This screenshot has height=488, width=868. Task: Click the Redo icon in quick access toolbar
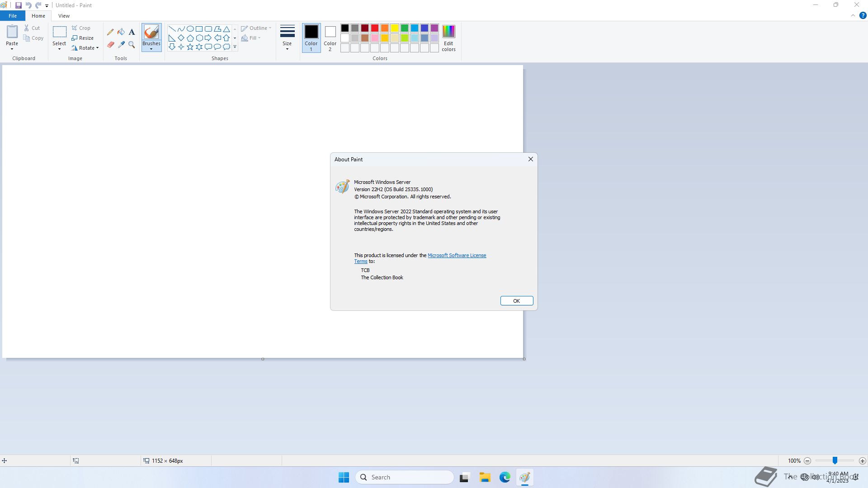pyautogui.click(x=38, y=5)
